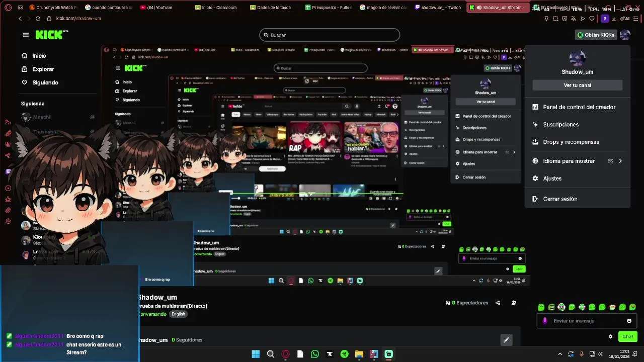This screenshot has height=362, width=644.
Task: Click the Opera icon in taskbar
Action: 285,354
